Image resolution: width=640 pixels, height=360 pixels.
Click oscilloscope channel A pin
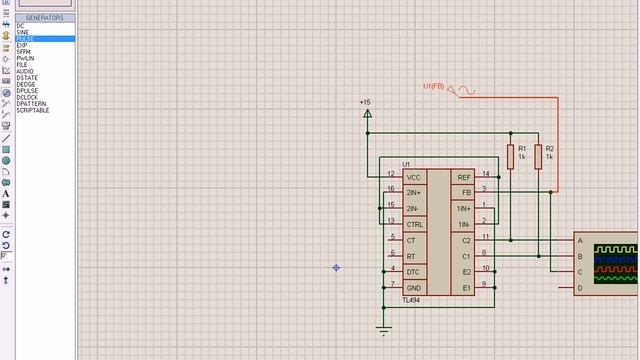pos(566,240)
